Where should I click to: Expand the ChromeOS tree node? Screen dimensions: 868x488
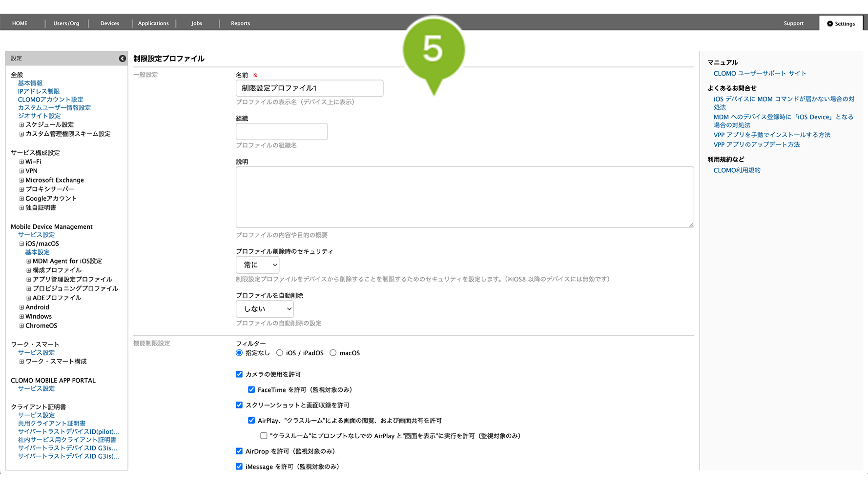tap(21, 326)
